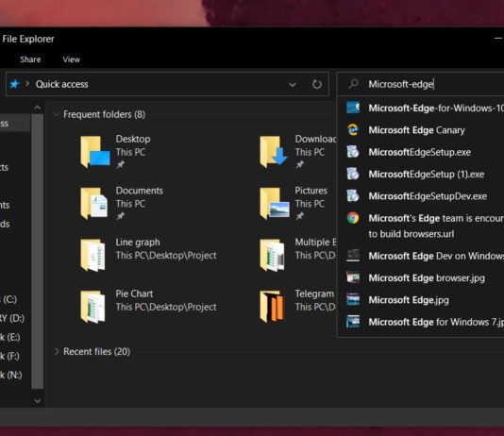Open the Microsoft's Edge team browsers.url suggestion
The height and width of the screenshot is (436, 504).
click(421, 226)
